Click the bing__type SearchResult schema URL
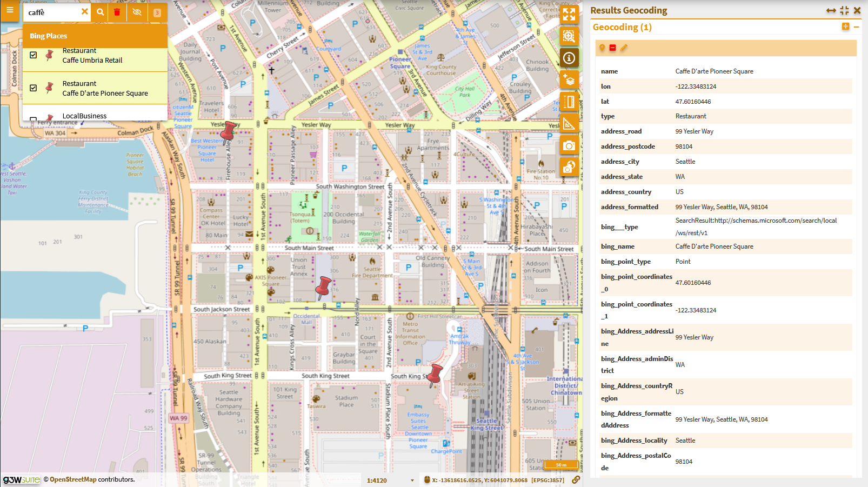This screenshot has height=487, width=868. (x=756, y=226)
